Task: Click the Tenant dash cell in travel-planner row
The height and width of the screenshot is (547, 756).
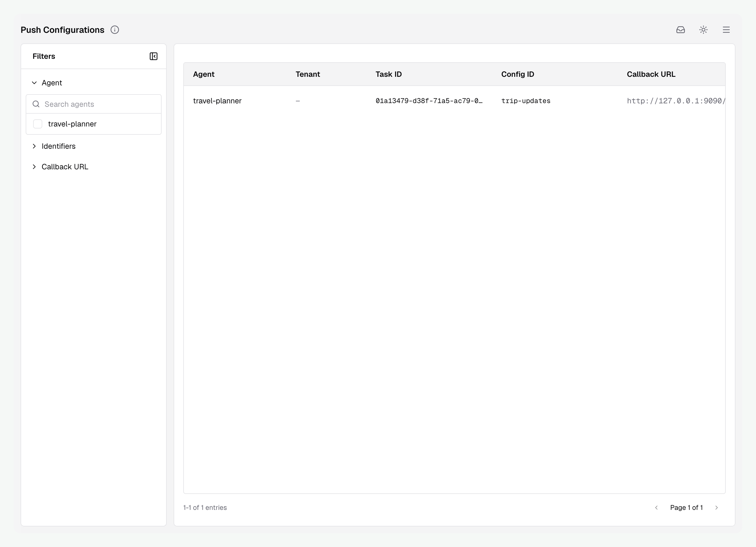Action: (298, 101)
